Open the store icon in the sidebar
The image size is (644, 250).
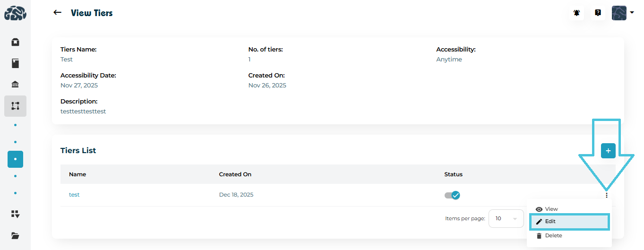coord(15,42)
